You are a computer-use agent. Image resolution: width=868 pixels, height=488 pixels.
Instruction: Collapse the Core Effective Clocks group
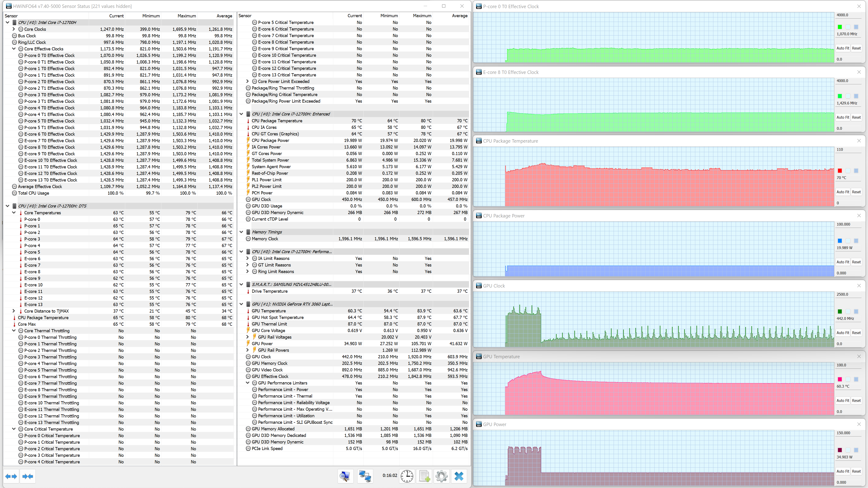pyautogui.click(x=14, y=49)
